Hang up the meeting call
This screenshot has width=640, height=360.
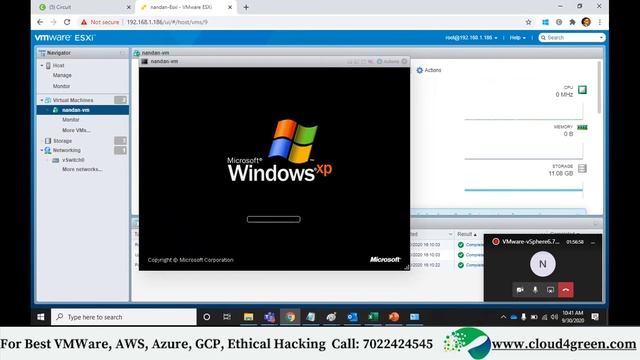(566, 290)
